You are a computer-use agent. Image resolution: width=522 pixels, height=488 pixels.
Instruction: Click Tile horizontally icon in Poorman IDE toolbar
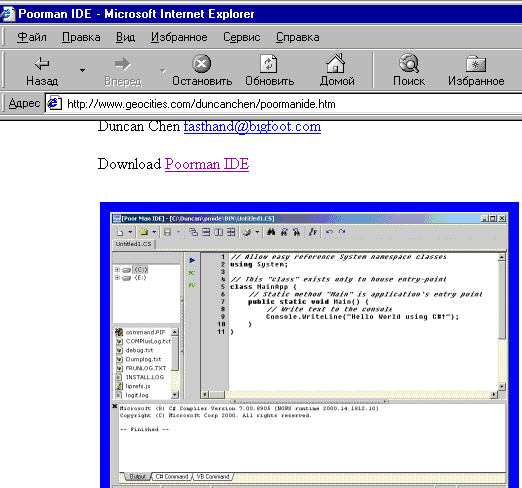click(x=206, y=232)
